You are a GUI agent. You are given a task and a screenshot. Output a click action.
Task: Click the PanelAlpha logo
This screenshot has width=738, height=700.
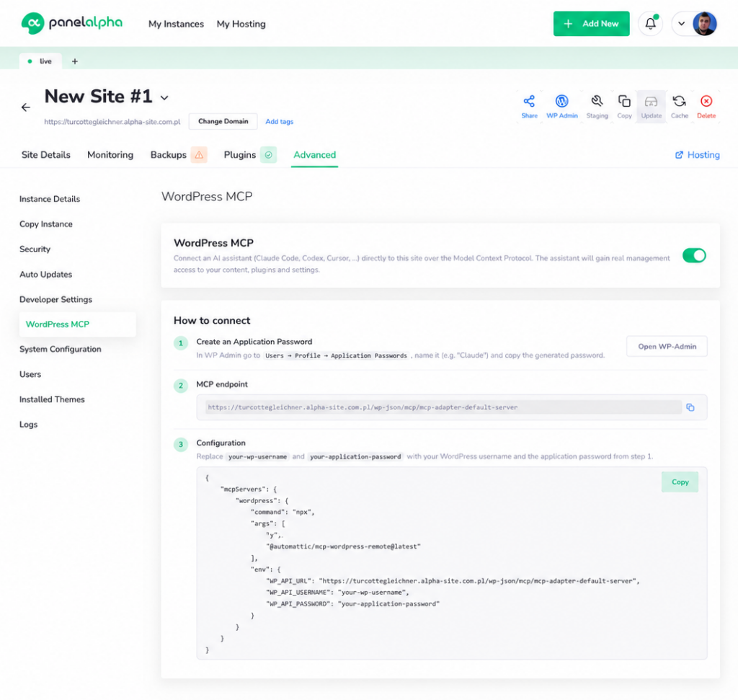click(72, 23)
